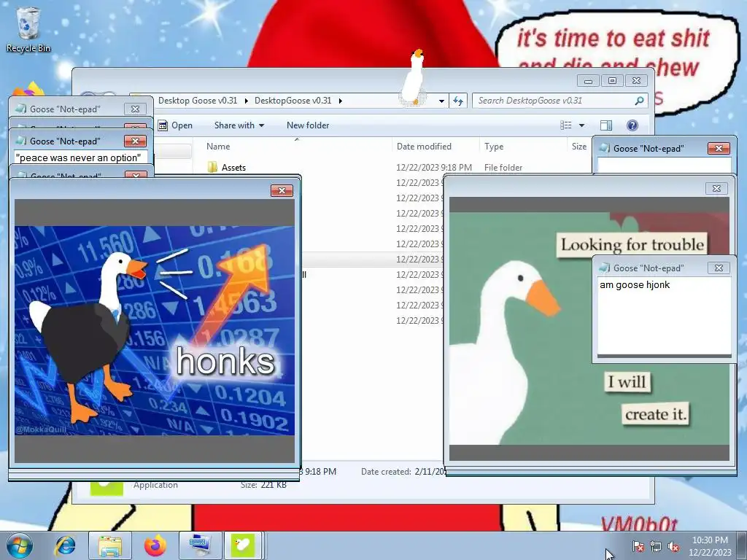
Task: Click the Looking for trouble goose image
Action: (x=589, y=329)
